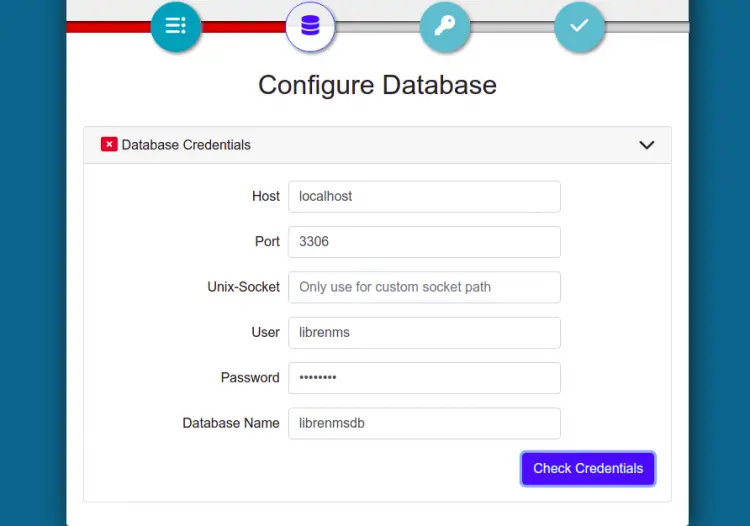Click the Database Credentials panel header
750x526 pixels.
tap(377, 145)
